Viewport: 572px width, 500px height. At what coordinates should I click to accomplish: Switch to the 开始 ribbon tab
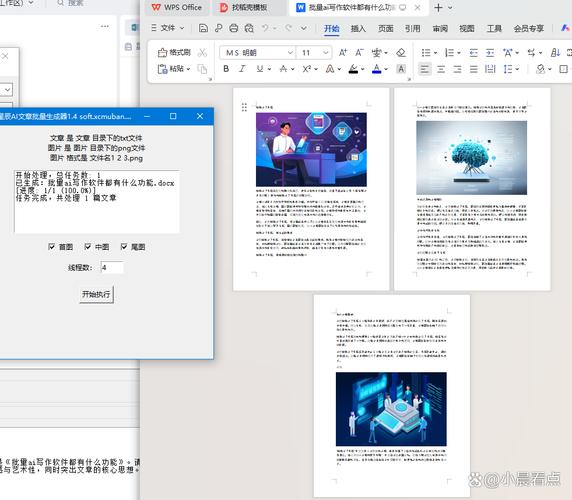332,28
